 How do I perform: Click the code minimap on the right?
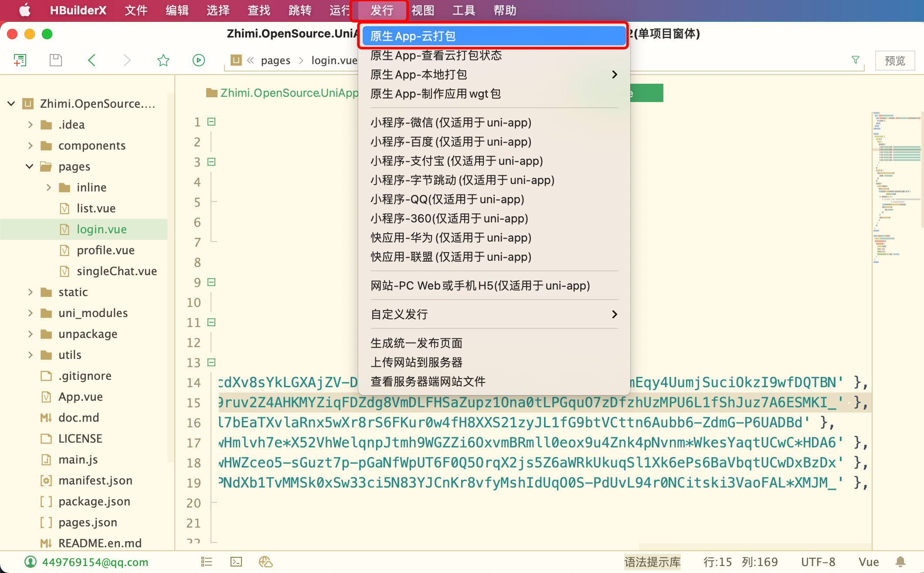(x=897, y=188)
